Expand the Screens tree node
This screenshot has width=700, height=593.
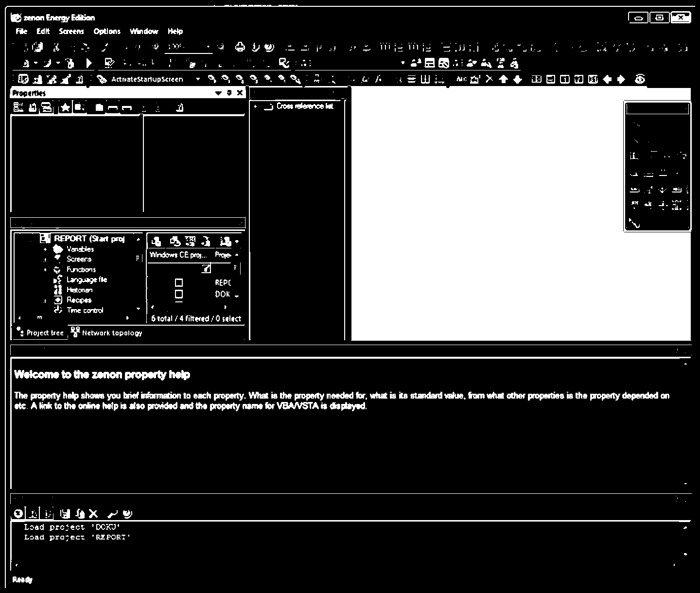(45, 260)
